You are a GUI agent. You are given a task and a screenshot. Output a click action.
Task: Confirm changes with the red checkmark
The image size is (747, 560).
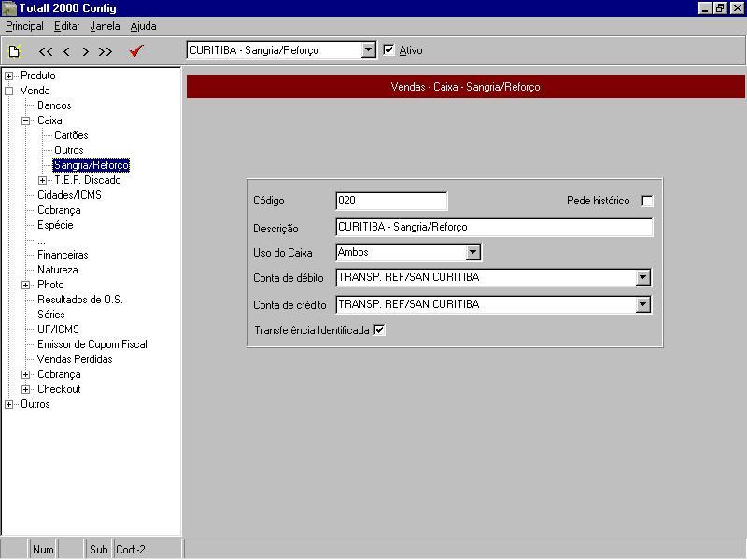pyautogui.click(x=136, y=50)
